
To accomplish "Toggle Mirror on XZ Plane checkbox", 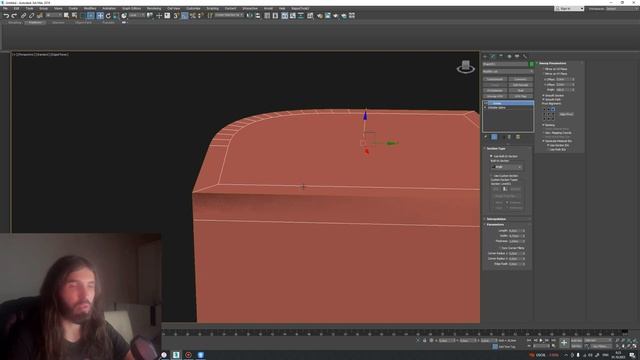I will [x=543, y=69].
